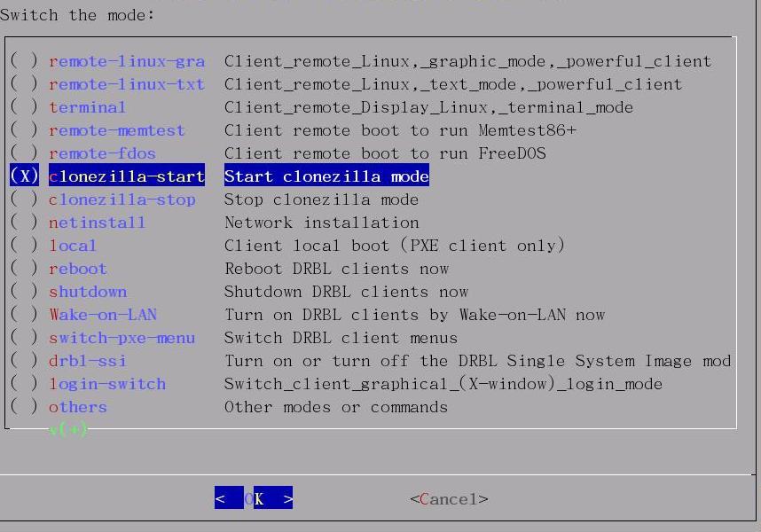This screenshot has height=532, width=761.
Task: Select the drbl-ssi radio option
Action: click(24, 361)
